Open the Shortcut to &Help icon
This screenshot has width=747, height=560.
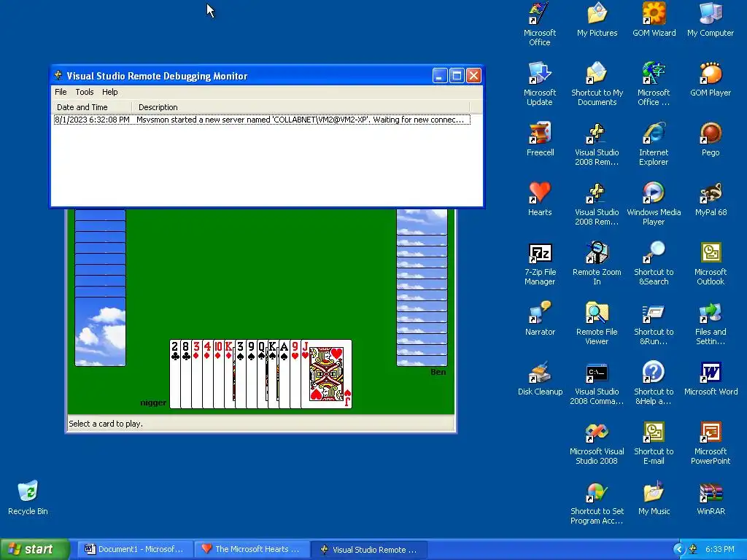(x=654, y=383)
